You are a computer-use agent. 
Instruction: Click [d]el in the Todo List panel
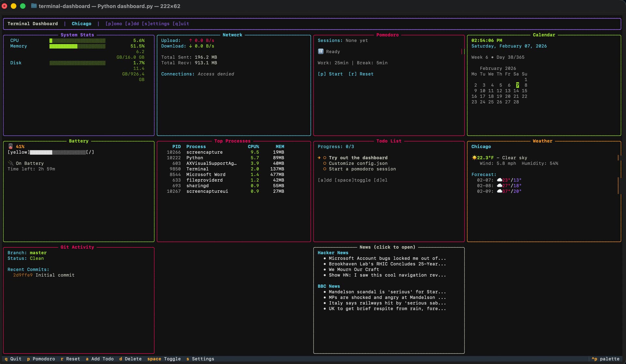click(x=380, y=180)
